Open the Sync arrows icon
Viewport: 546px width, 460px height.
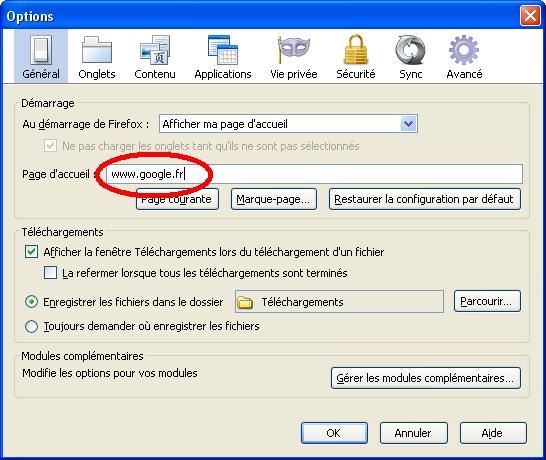tap(410, 49)
